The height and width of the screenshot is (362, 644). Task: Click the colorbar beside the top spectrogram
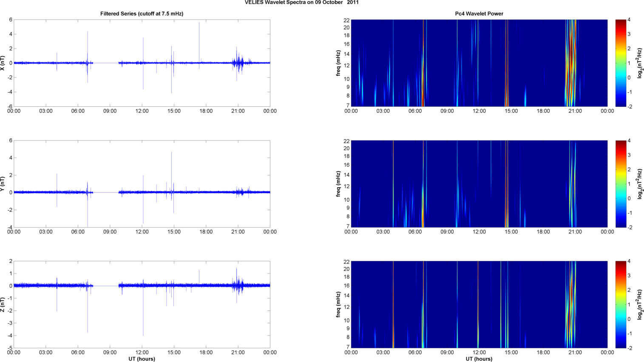pyautogui.click(x=621, y=63)
